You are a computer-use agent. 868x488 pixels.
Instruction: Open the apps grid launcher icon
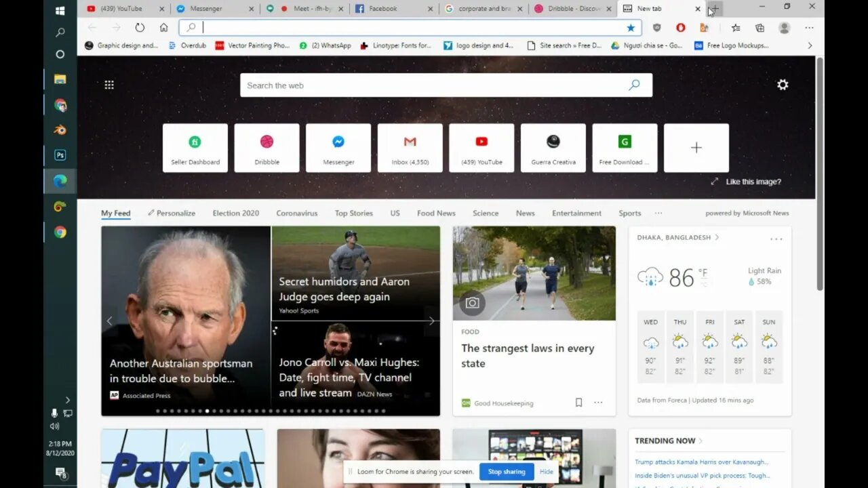[109, 85]
